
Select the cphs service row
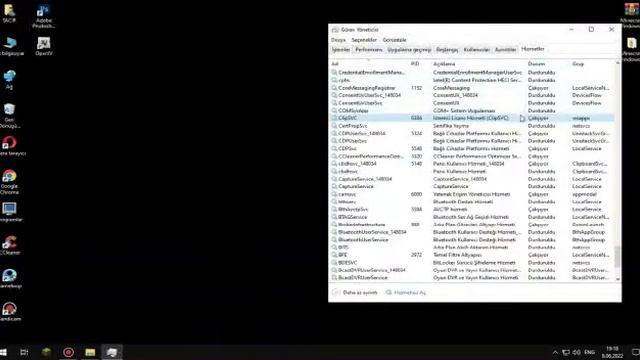[472, 80]
